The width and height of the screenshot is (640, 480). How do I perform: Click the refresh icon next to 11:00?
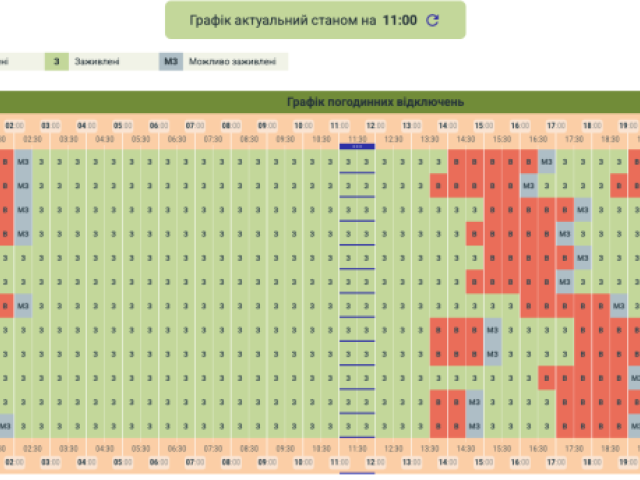[x=433, y=20]
